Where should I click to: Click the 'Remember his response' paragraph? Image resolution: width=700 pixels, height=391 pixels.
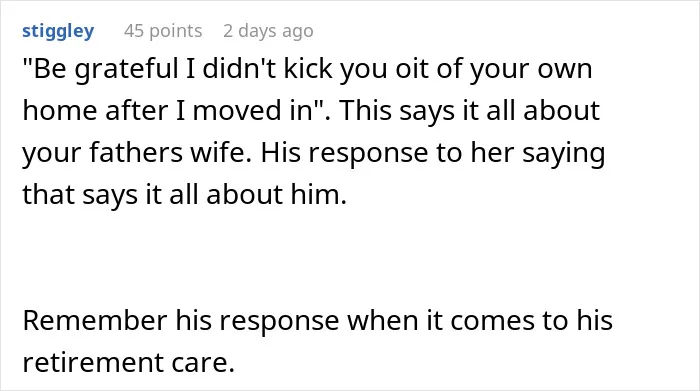(x=317, y=341)
